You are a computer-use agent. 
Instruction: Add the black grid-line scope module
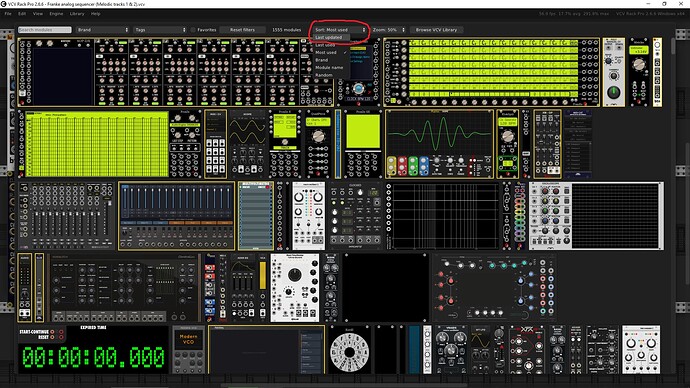444,216
